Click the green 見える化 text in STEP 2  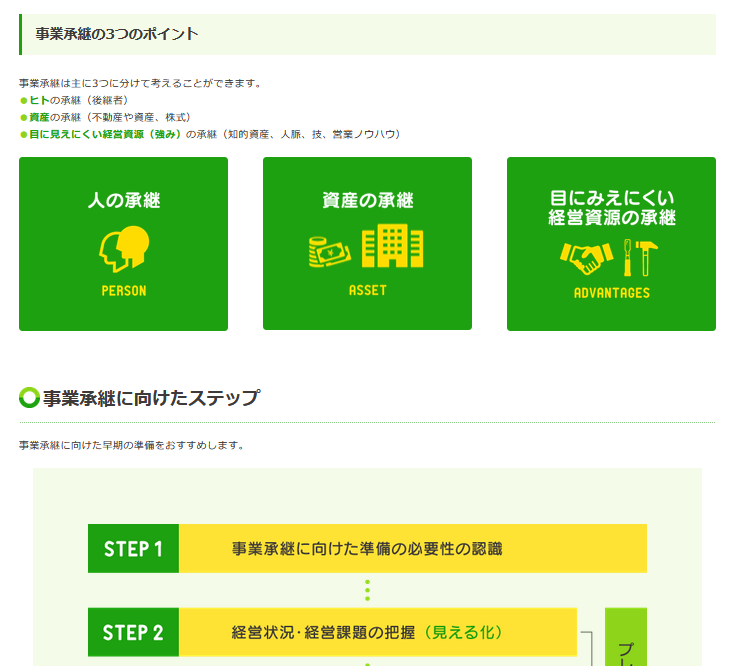click(x=461, y=632)
